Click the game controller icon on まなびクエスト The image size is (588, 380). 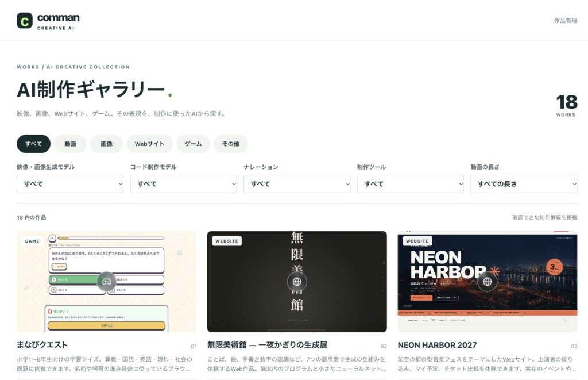(106, 282)
